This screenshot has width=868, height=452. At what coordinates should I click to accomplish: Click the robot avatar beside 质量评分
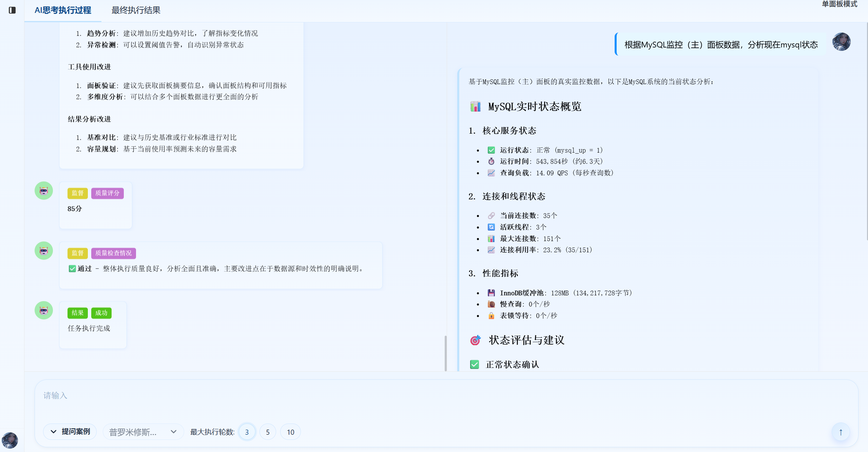[x=44, y=191]
